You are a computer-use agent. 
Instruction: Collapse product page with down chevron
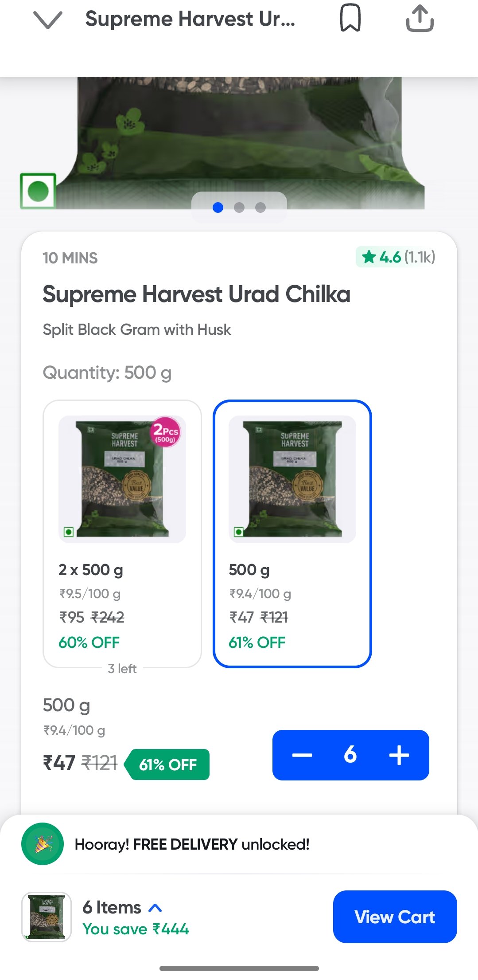click(47, 20)
